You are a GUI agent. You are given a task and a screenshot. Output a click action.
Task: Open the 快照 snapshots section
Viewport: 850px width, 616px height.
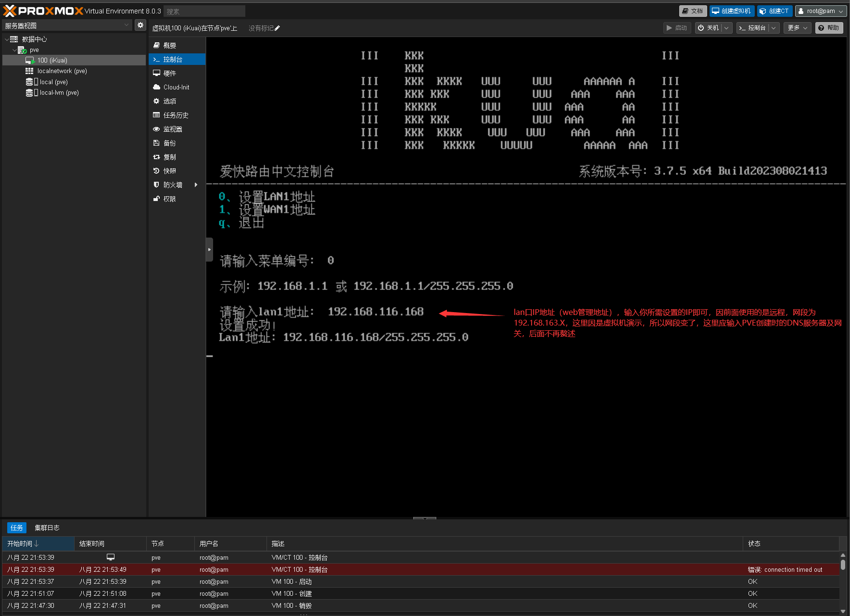tap(169, 171)
